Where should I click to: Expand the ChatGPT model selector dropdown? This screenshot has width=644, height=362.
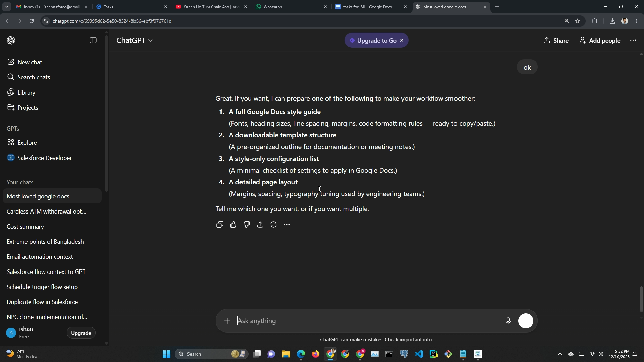tap(135, 40)
